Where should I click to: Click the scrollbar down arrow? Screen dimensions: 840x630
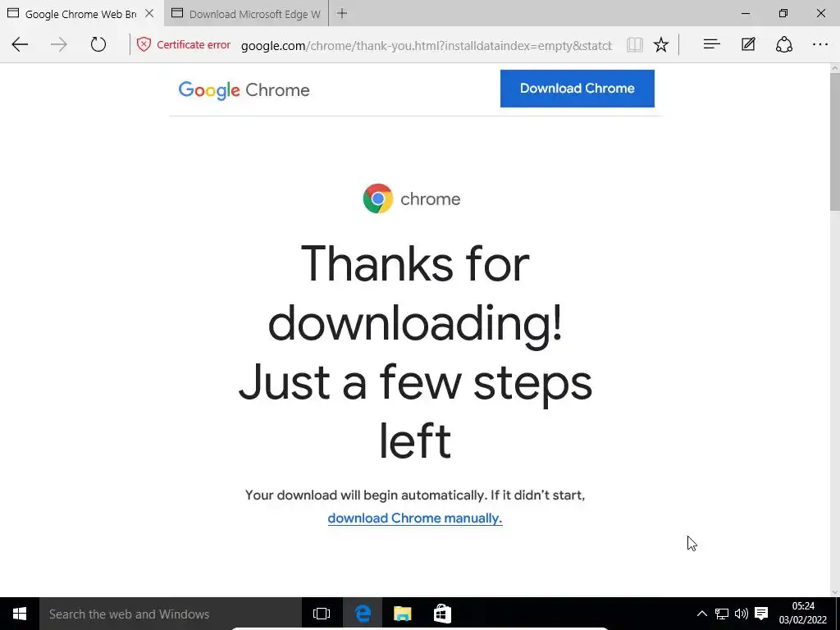[x=834, y=592]
